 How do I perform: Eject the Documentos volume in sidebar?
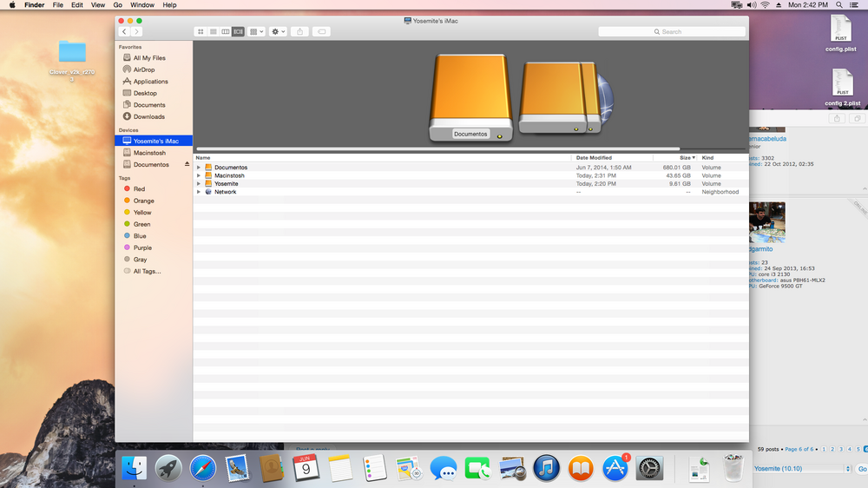click(x=187, y=164)
